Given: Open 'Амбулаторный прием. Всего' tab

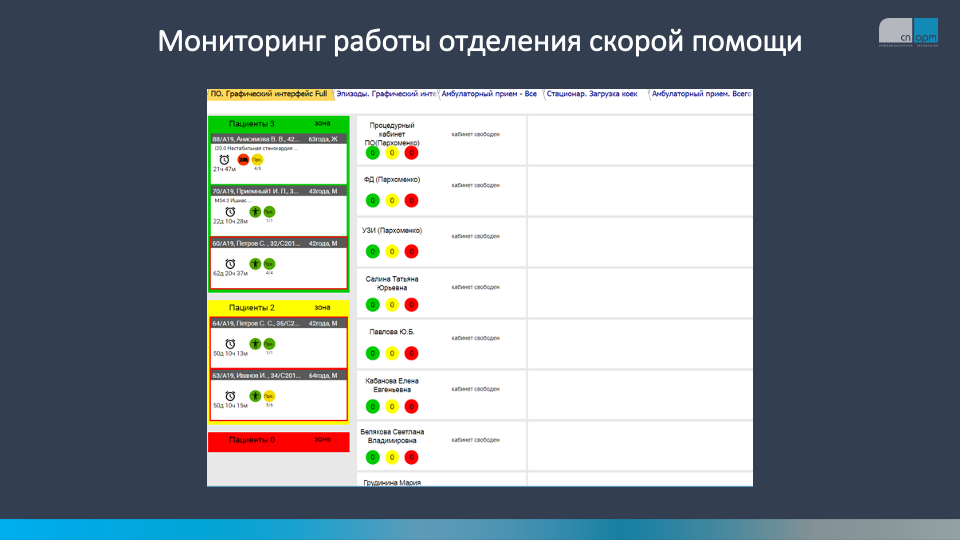Looking at the screenshot, I should (x=701, y=94).
